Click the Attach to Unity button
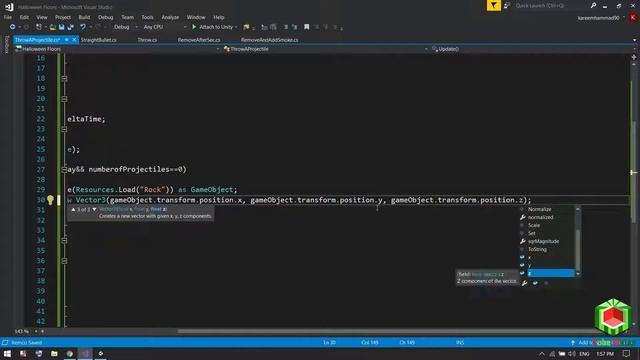 click(x=215, y=27)
